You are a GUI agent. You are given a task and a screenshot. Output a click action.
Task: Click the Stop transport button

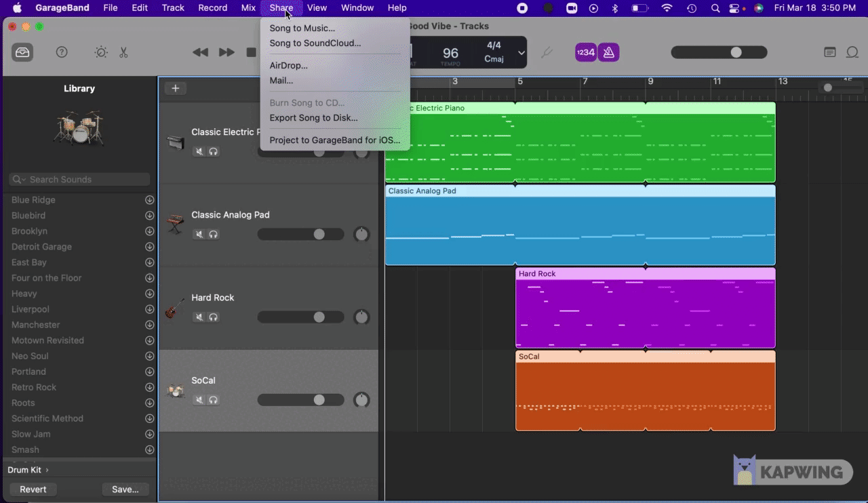coord(251,52)
